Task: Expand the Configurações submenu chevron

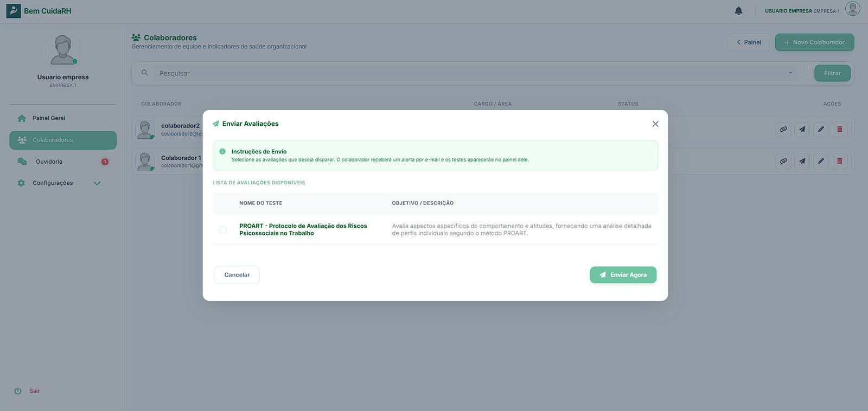Action: (x=97, y=183)
